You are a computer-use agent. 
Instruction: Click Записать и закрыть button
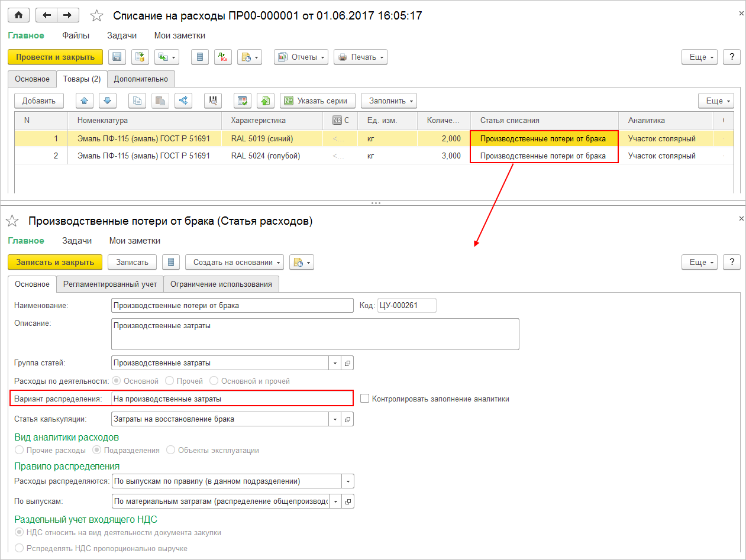pyautogui.click(x=55, y=262)
